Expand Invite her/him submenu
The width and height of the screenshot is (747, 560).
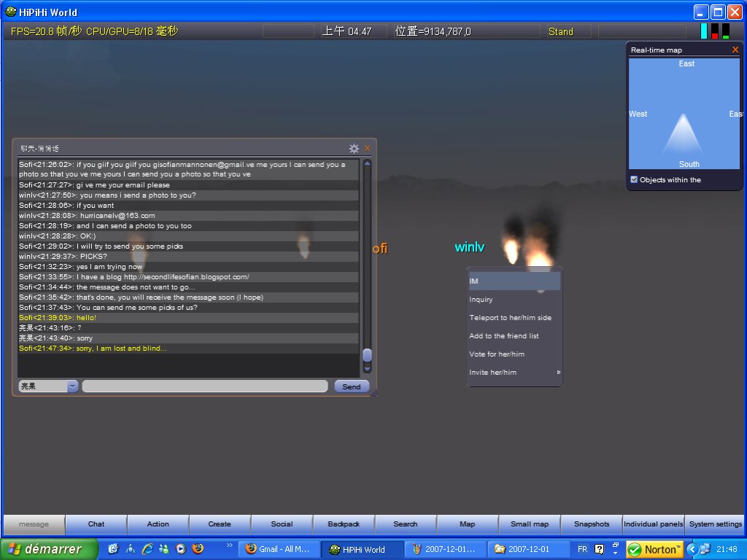click(x=514, y=373)
